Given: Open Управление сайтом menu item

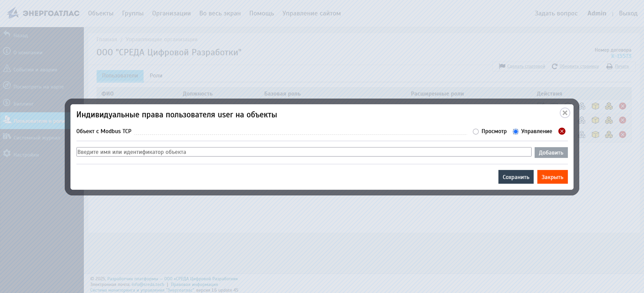Looking at the screenshot, I should (x=311, y=14).
